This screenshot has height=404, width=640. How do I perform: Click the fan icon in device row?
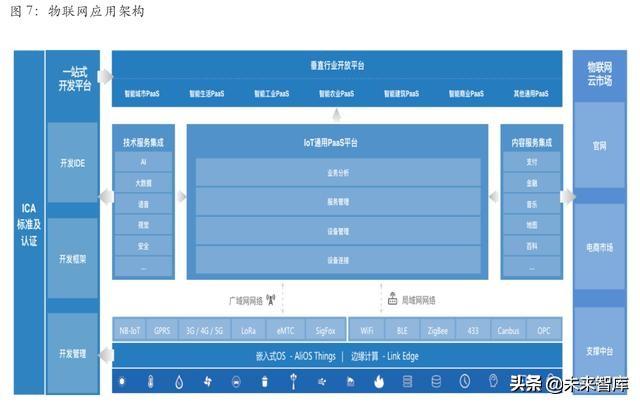(x=207, y=381)
